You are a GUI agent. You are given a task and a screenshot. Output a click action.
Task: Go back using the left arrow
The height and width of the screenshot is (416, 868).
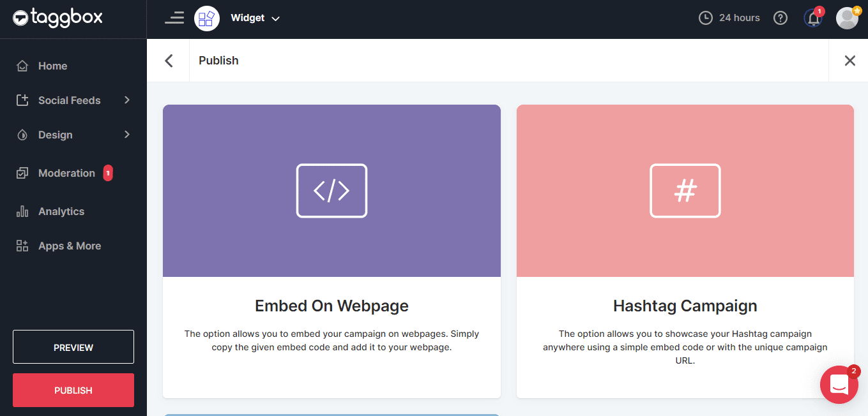tap(169, 61)
